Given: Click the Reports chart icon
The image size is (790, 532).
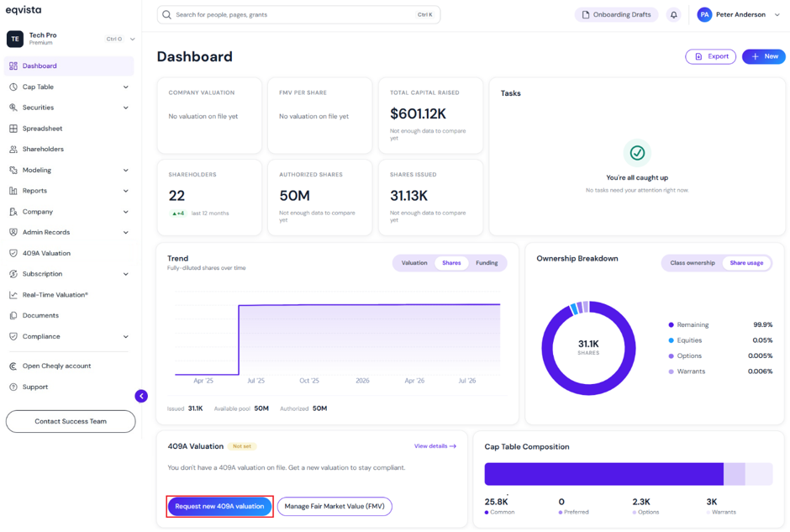Looking at the screenshot, I should pos(13,191).
